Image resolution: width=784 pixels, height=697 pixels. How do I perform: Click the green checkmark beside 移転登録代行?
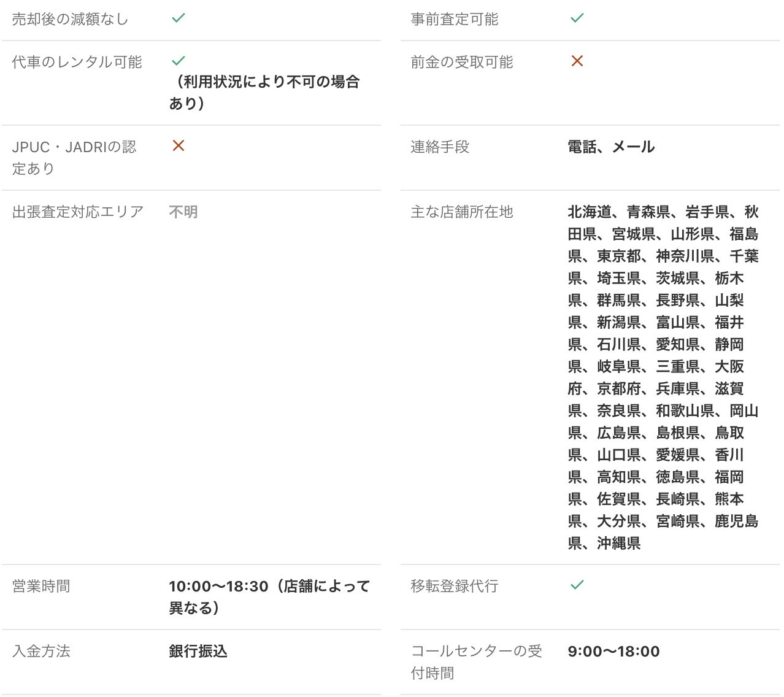[x=577, y=585]
